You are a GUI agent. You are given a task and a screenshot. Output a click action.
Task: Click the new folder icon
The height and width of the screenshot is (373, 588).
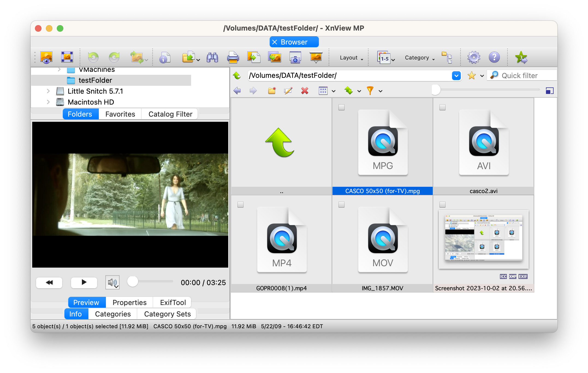(272, 91)
